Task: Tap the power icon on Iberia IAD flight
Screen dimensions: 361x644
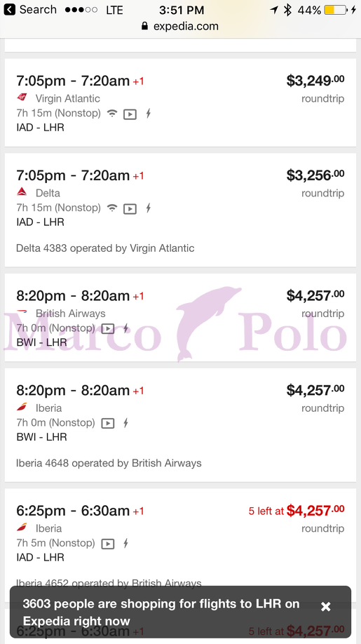Action: click(126, 544)
